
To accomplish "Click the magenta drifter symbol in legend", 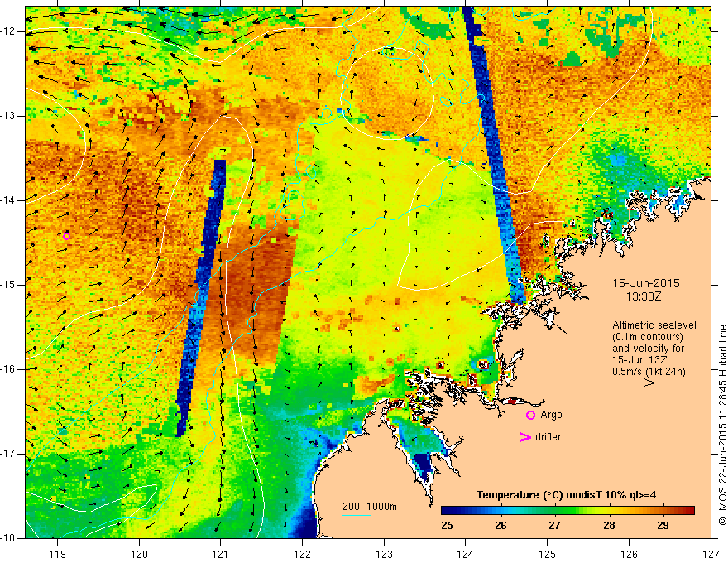I will point(524,437).
